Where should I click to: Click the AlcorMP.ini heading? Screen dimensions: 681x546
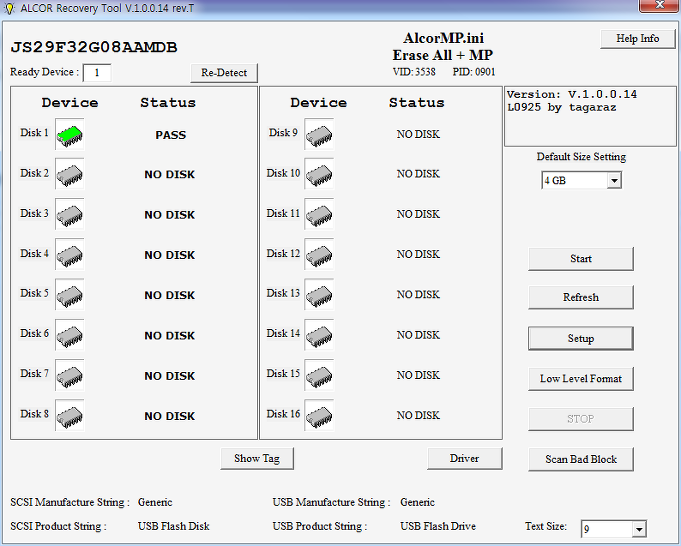[x=443, y=38]
